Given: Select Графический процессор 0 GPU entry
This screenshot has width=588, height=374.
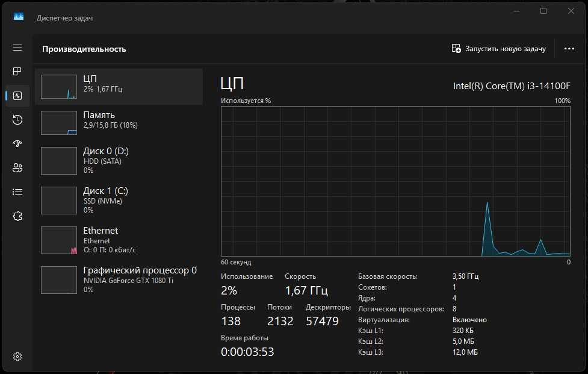Looking at the screenshot, I should 119,280.
